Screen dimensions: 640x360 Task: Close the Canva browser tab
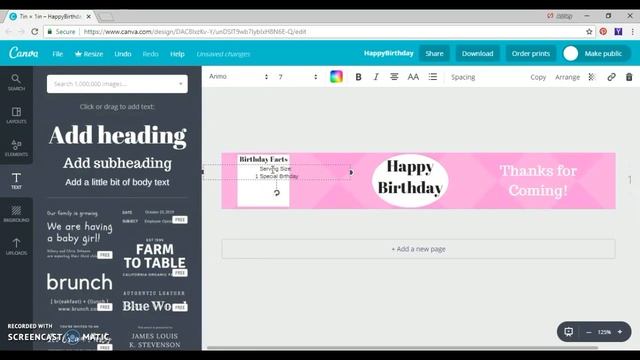89,16
